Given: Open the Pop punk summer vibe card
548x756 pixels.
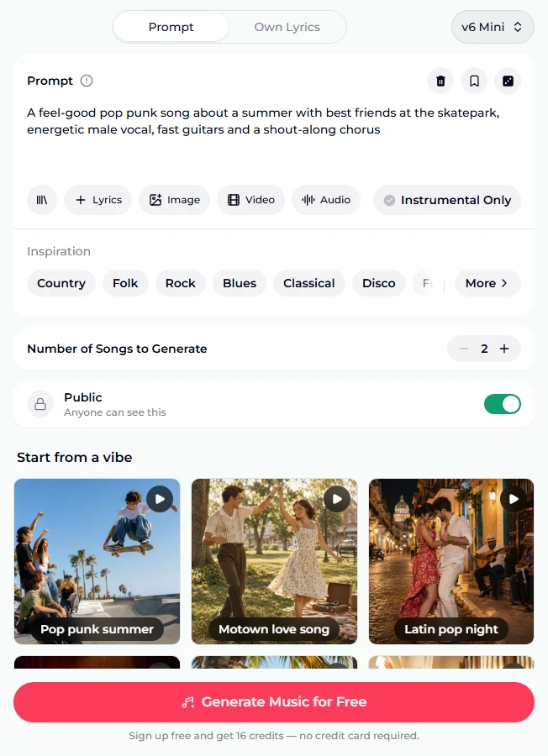Looking at the screenshot, I should (x=97, y=561).
